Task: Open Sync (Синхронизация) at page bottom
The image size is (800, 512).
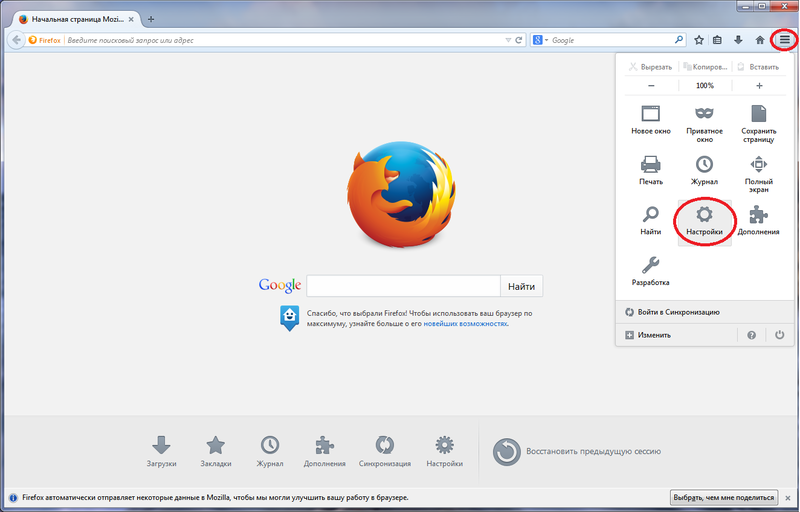Action: (385, 452)
